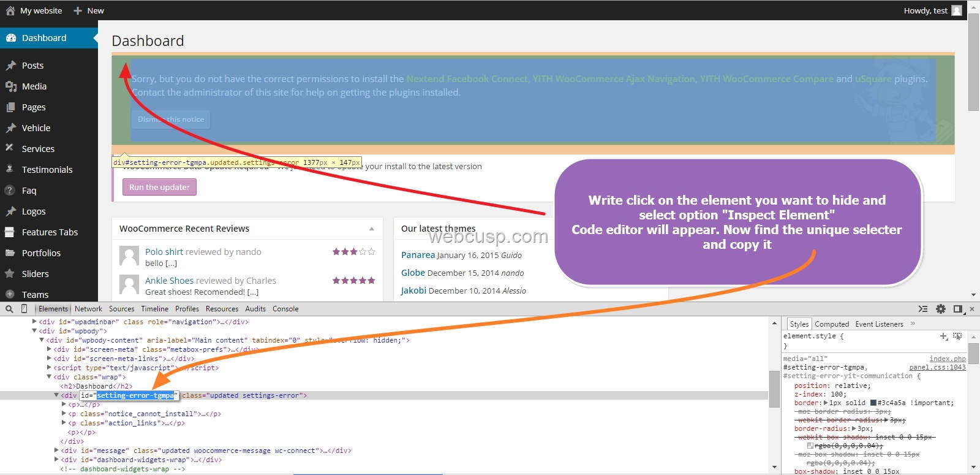Expand the dashboard-widgets-wrap div node
Image resolution: width=980 pixels, height=475 pixels.
(x=56, y=459)
